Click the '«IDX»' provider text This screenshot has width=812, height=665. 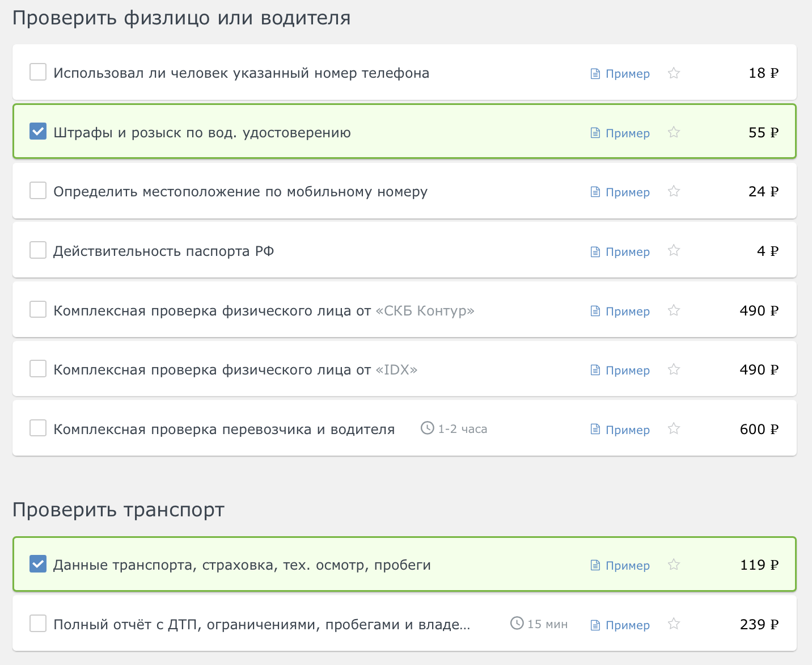click(397, 369)
